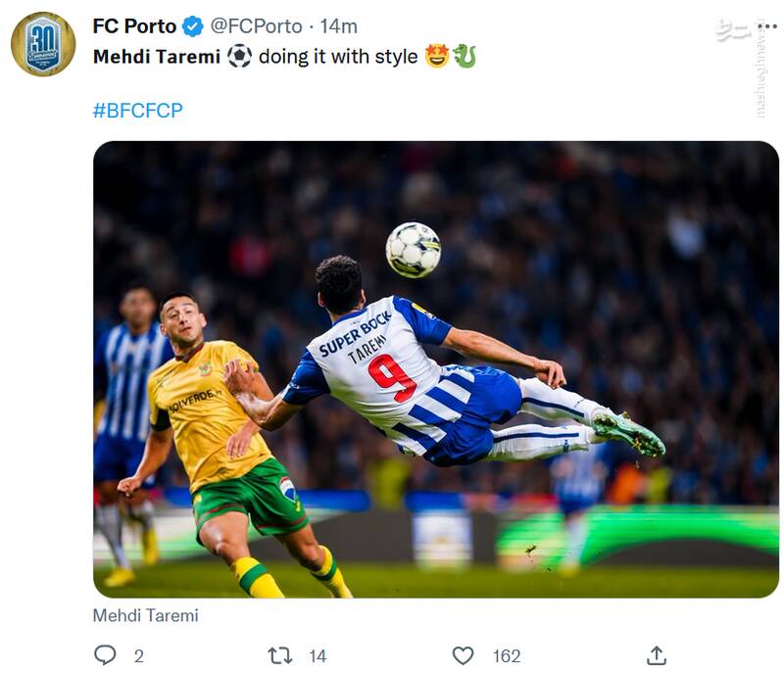Enlarge the bicycle kick match photo
This screenshot has width=784, height=673.
pyautogui.click(x=436, y=369)
